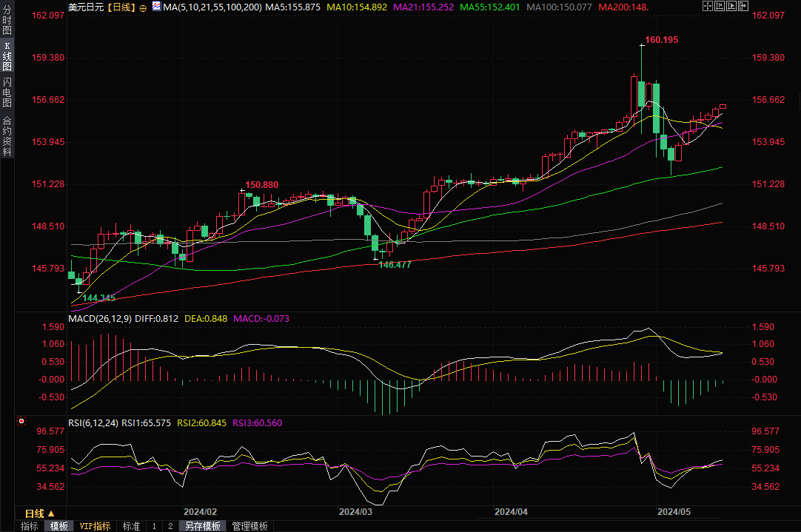This screenshot has width=801, height=532.
Task: Click the MA indicator chart icon
Action: point(155,6)
